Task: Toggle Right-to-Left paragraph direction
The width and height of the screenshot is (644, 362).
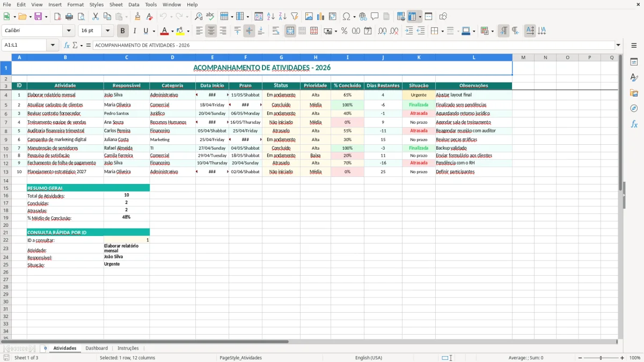Action: tap(515, 31)
